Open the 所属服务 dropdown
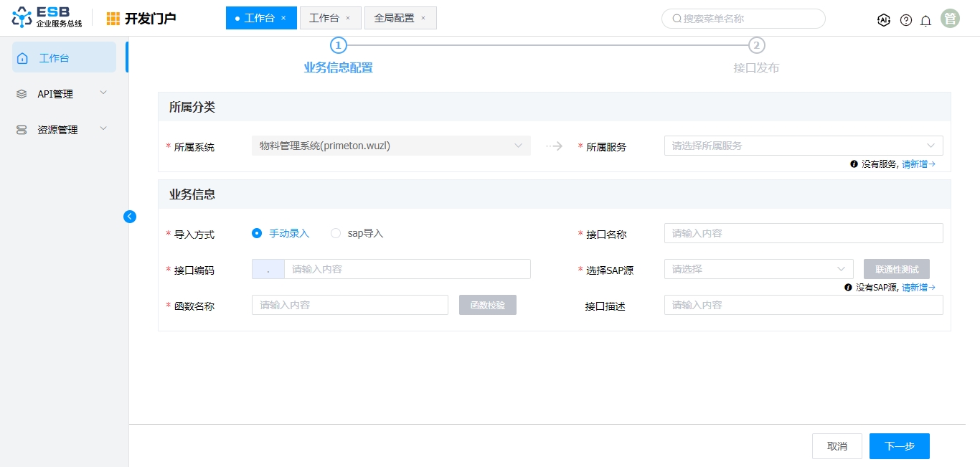Screen dimensions: 980x467 tap(803, 146)
